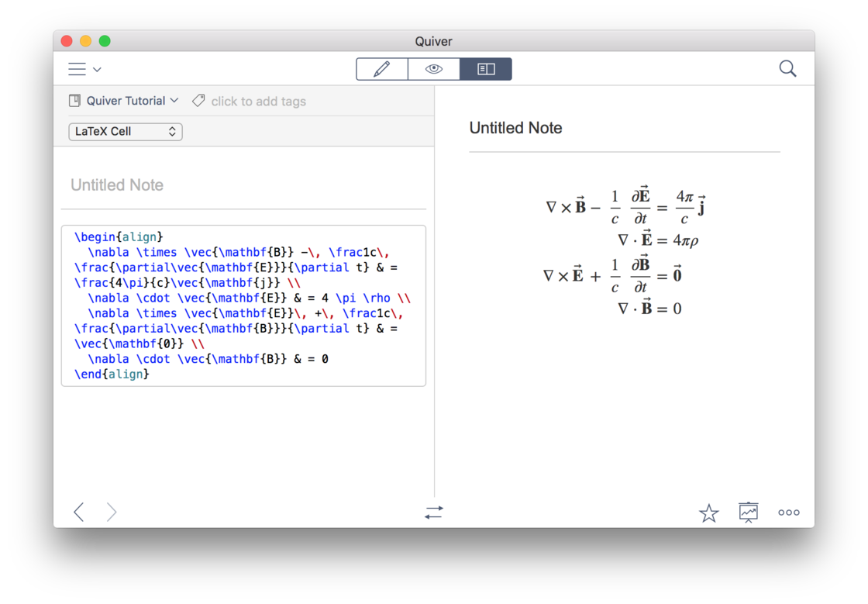This screenshot has height=604, width=868.
Task: Expand the sidebar menu chevron
Action: coord(97,70)
